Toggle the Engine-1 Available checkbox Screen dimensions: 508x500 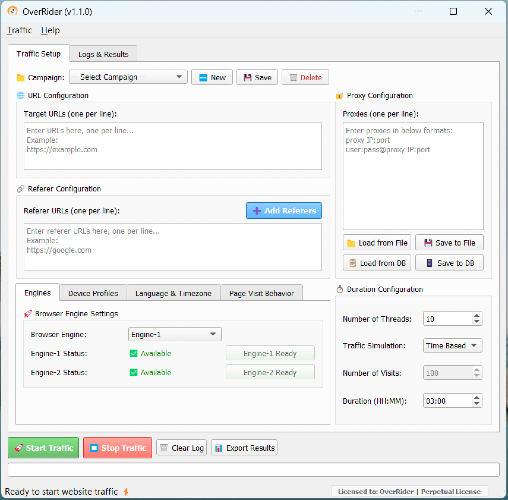[x=133, y=353]
